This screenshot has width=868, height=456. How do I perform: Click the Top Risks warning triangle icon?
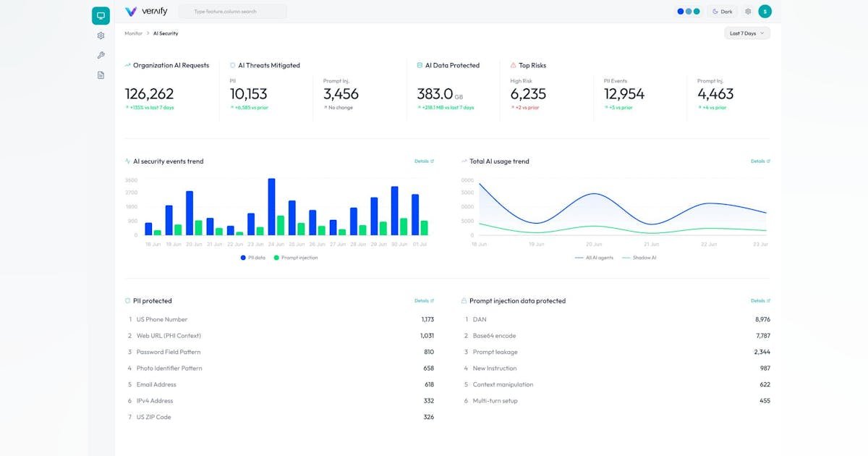point(513,65)
